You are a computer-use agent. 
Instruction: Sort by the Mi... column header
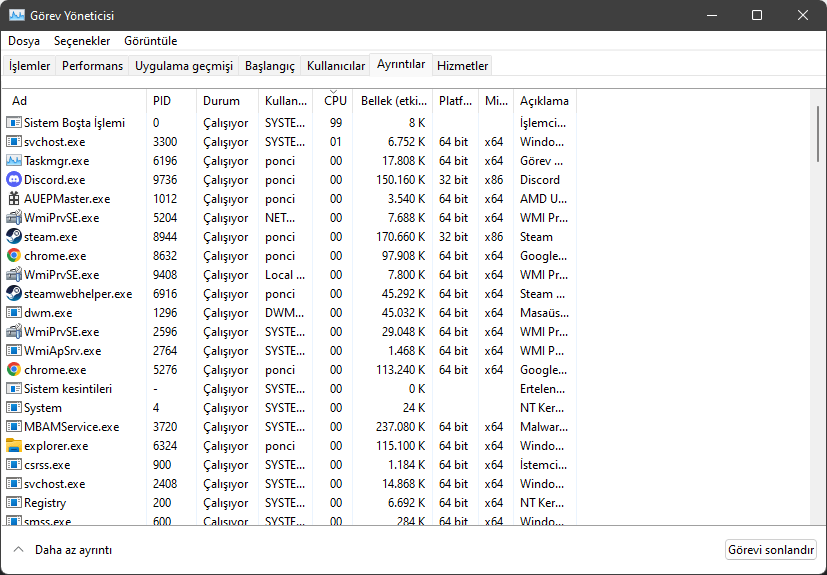pyautogui.click(x=496, y=101)
